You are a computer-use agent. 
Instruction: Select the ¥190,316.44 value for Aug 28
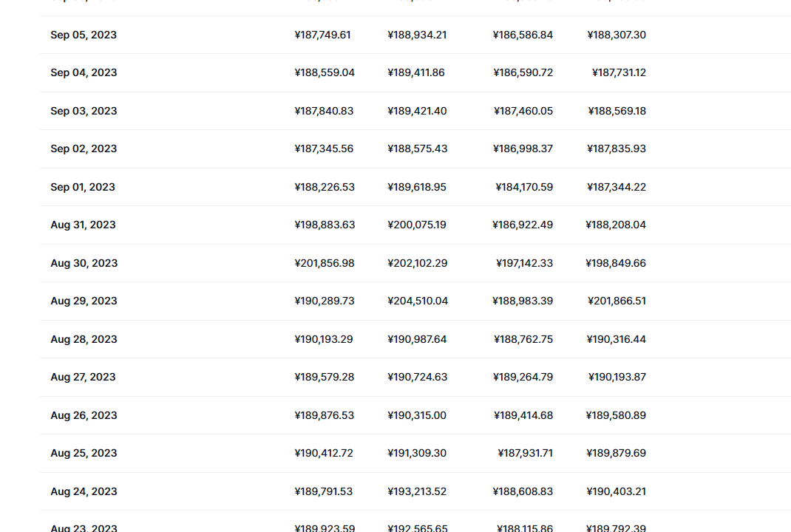pyautogui.click(x=616, y=339)
